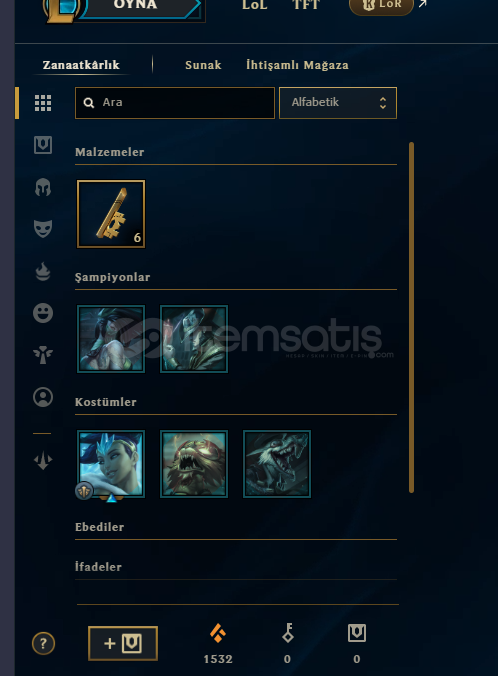The image size is (498, 676).
Task: Select the golden key material with 6
Action: [x=111, y=214]
